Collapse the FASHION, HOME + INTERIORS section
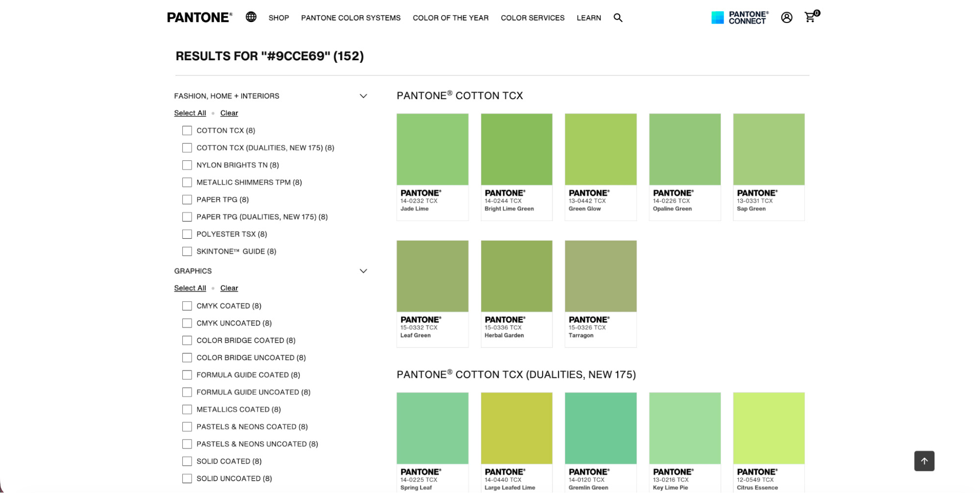980x493 pixels. pyautogui.click(x=363, y=96)
